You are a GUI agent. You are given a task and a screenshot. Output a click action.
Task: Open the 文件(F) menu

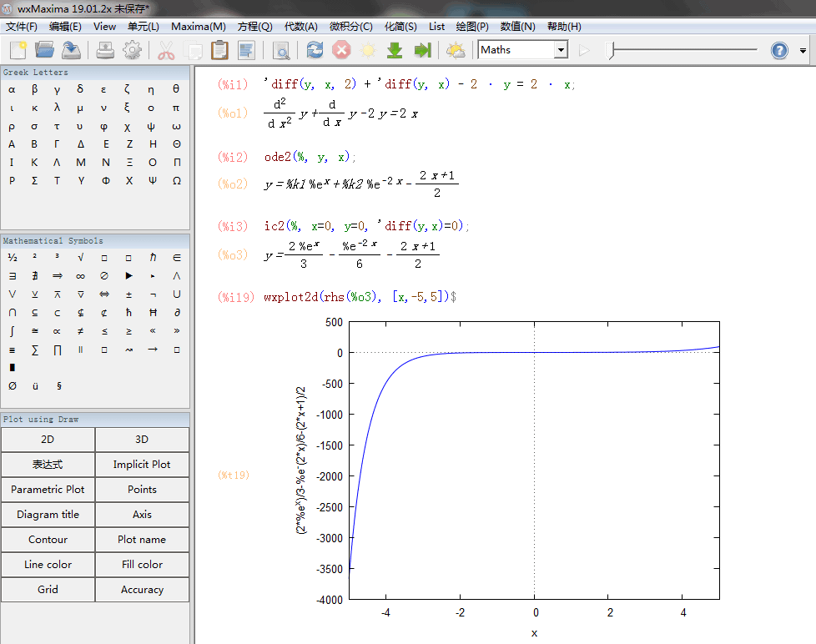(22, 27)
